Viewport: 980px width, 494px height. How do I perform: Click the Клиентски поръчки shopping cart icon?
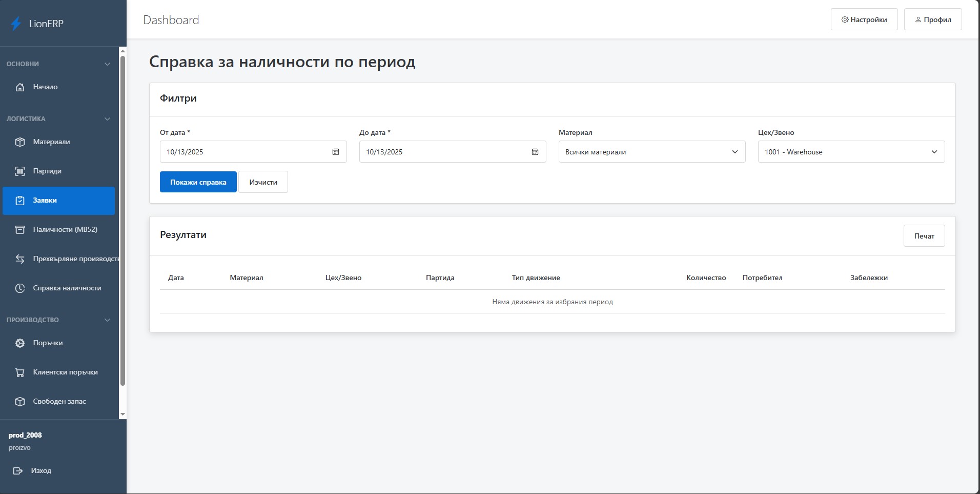(x=19, y=372)
